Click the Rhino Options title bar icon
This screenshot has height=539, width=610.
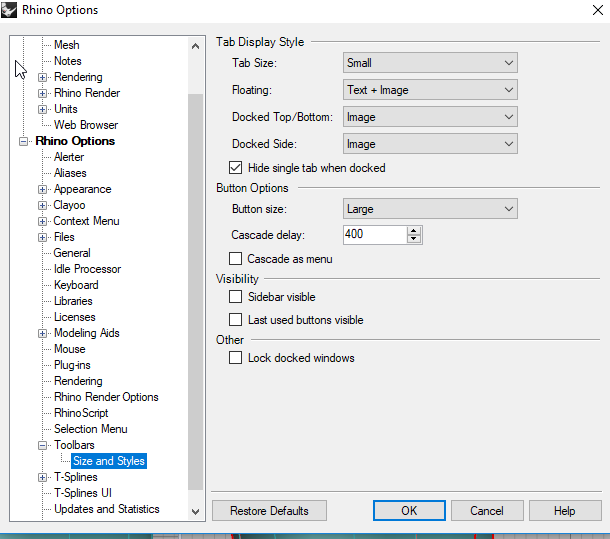[11, 11]
